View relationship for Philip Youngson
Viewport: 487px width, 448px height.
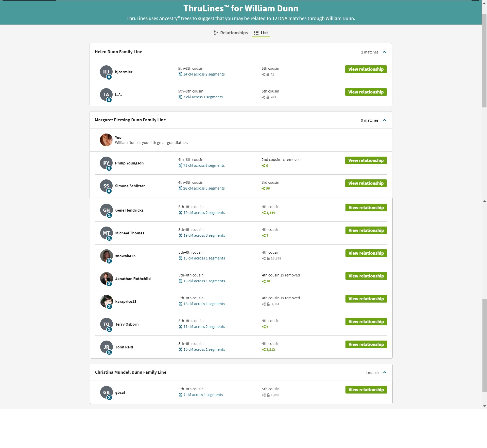click(366, 160)
